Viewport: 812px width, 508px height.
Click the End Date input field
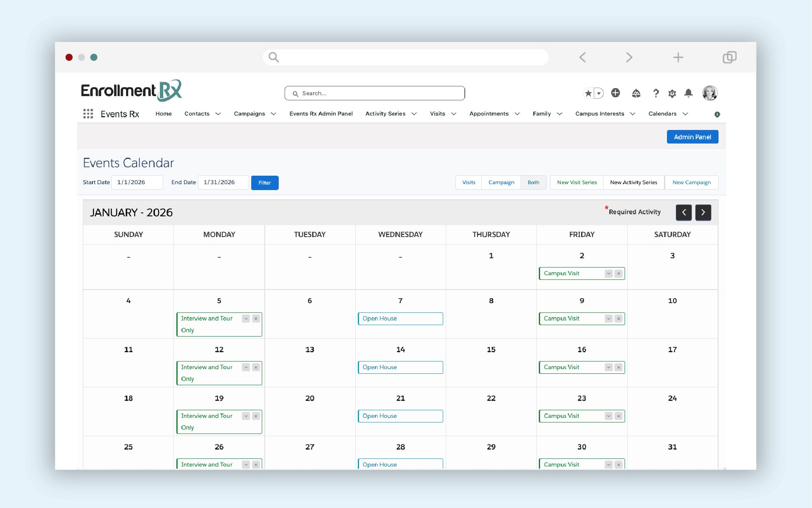[x=223, y=182]
